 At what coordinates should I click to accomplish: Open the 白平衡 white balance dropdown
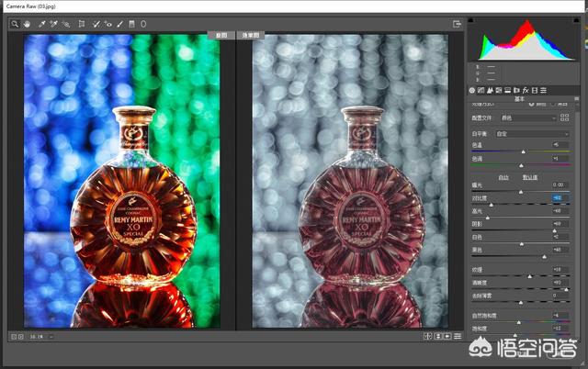pos(532,134)
